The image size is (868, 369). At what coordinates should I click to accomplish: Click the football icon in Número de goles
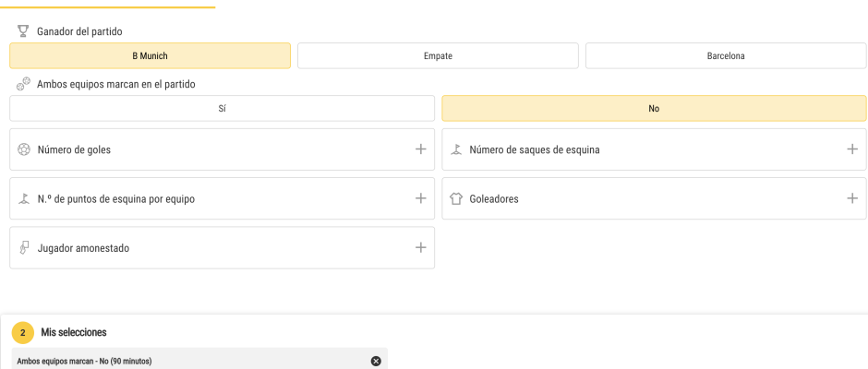(x=24, y=149)
